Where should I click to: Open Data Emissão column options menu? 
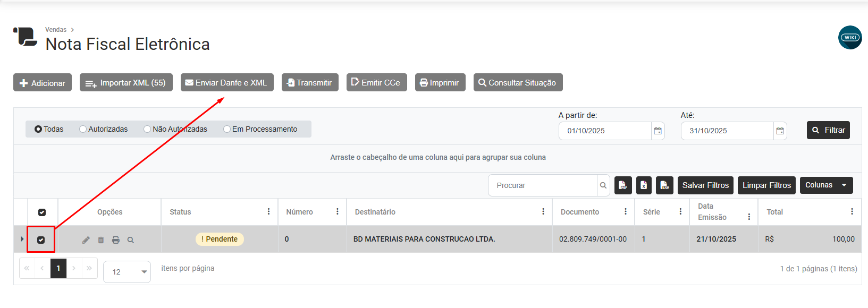(x=749, y=217)
